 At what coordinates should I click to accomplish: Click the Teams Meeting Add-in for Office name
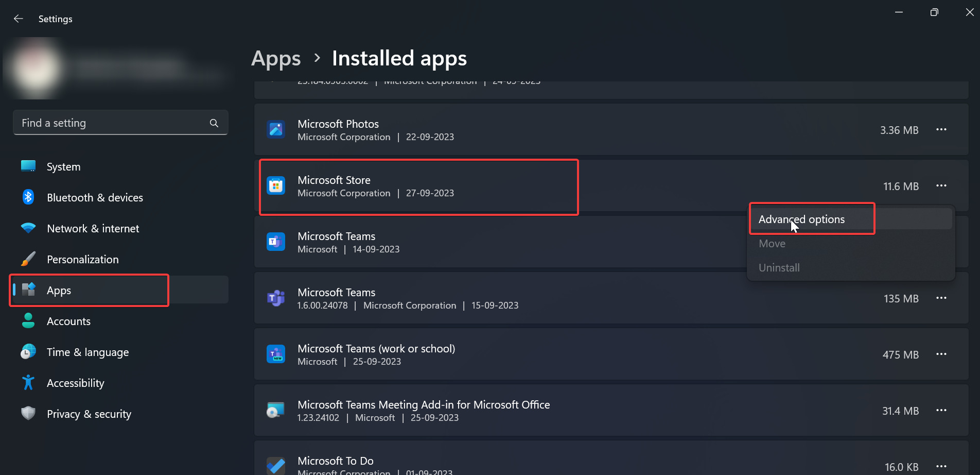point(424,404)
